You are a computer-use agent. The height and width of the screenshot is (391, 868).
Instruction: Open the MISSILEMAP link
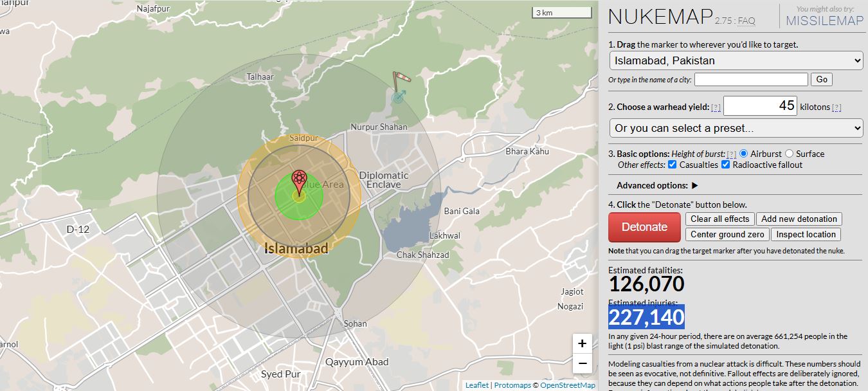[x=824, y=21]
